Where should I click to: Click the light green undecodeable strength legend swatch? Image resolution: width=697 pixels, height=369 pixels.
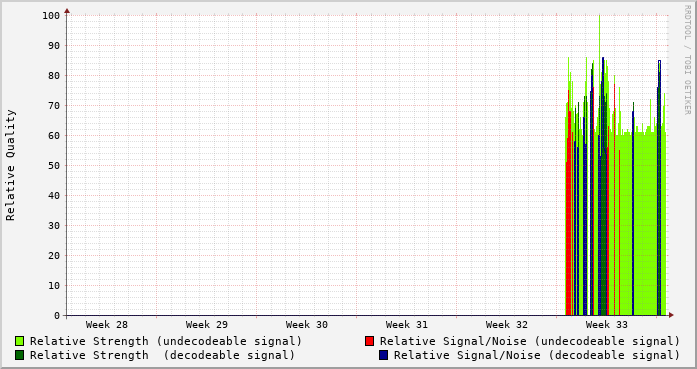tap(19, 341)
